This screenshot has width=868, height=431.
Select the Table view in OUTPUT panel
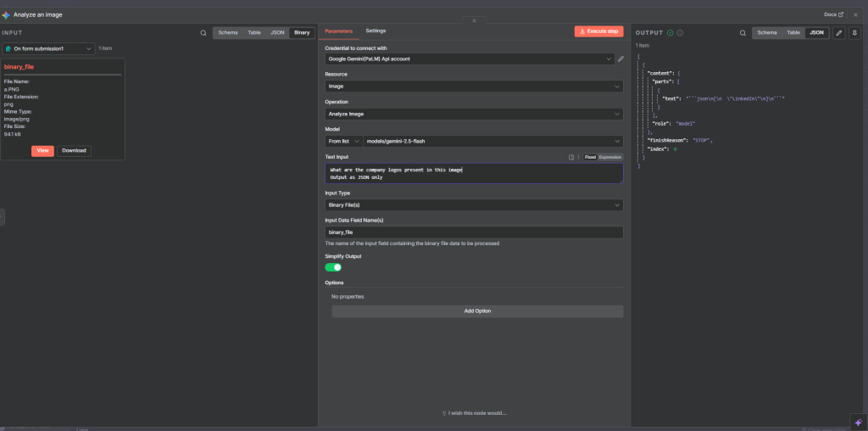(x=793, y=33)
